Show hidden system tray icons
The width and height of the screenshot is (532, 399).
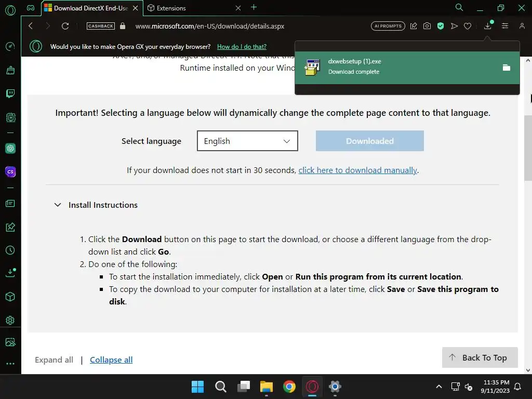[x=439, y=387]
